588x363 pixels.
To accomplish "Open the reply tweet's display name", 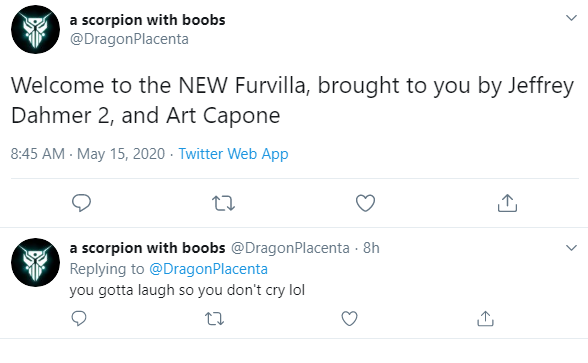I will 147,248.
